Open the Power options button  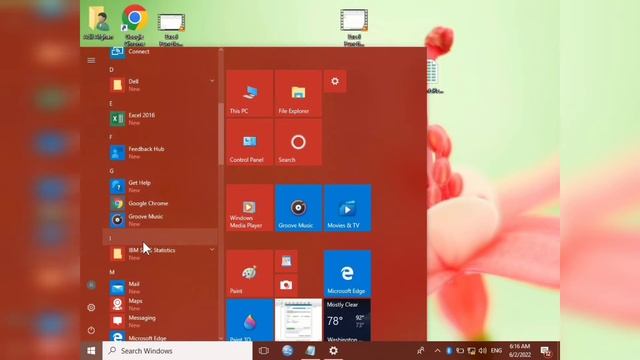pos(91,330)
